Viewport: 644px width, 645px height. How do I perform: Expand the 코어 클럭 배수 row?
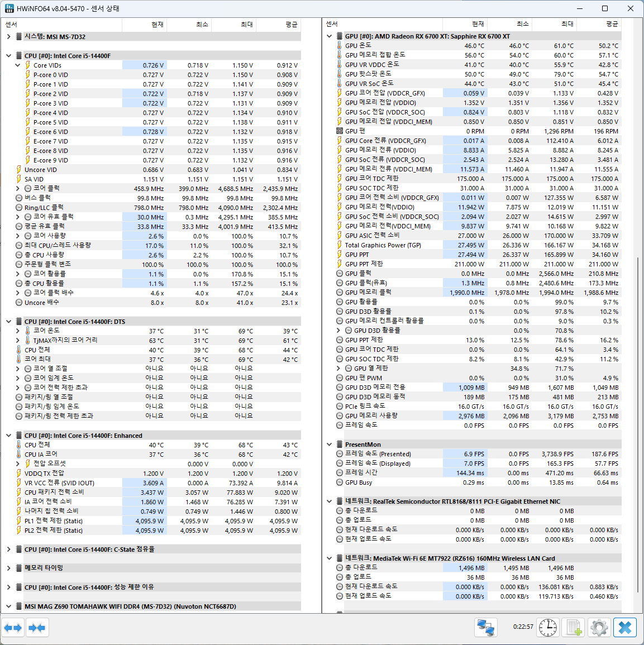point(18,293)
